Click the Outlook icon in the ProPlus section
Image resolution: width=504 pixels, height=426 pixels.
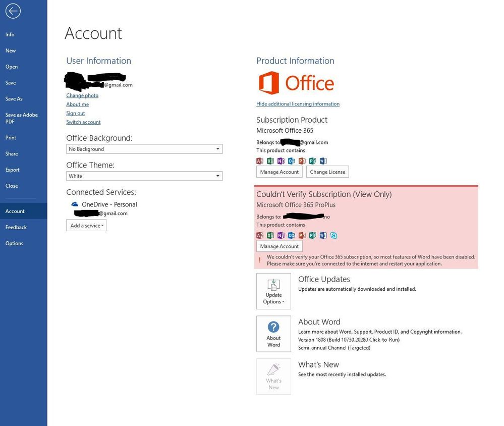(292, 235)
